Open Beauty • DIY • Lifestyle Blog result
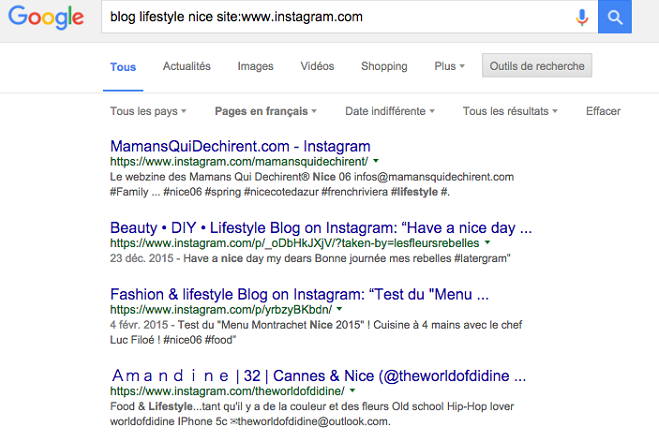Screen dimensions: 659x436 pyautogui.click(x=321, y=228)
